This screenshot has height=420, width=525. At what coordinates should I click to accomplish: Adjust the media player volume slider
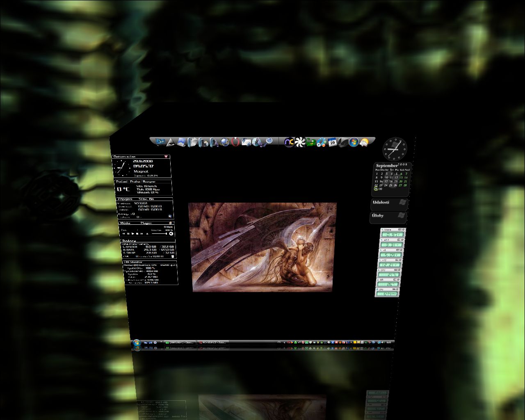pyautogui.click(x=159, y=233)
